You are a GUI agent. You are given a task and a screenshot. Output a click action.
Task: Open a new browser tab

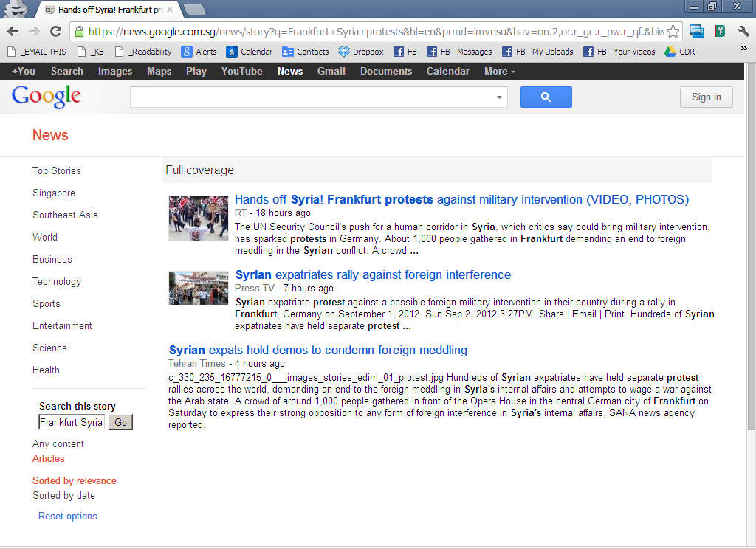click(195, 9)
